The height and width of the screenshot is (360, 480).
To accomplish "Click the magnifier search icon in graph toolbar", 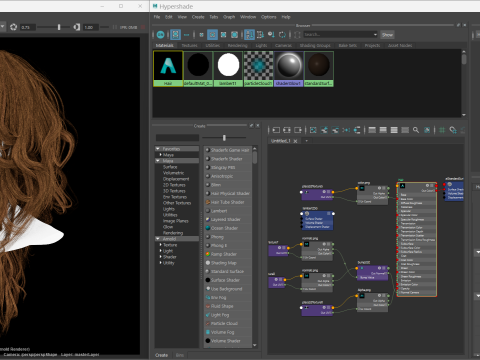I will pyautogui.click(x=416, y=130).
